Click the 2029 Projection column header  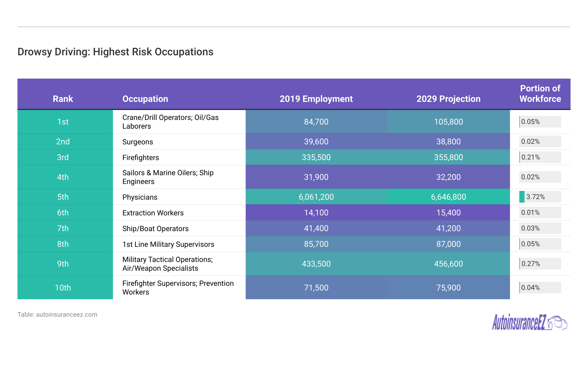[448, 99]
